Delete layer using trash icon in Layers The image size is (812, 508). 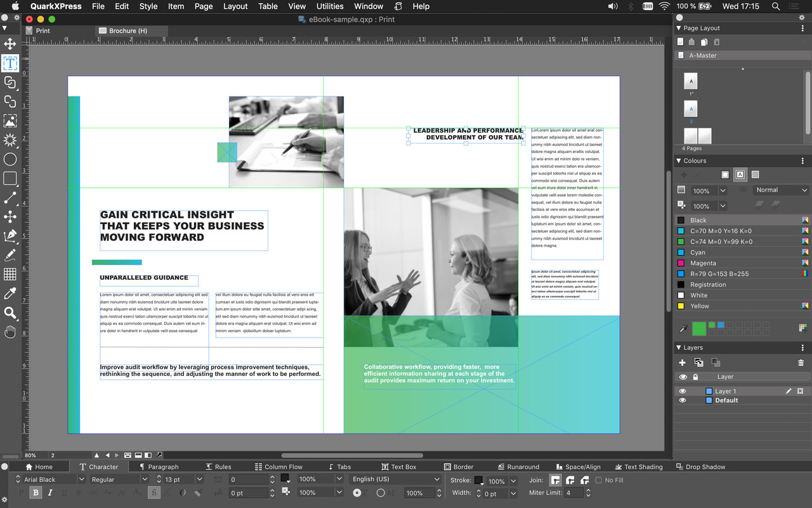point(801,363)
